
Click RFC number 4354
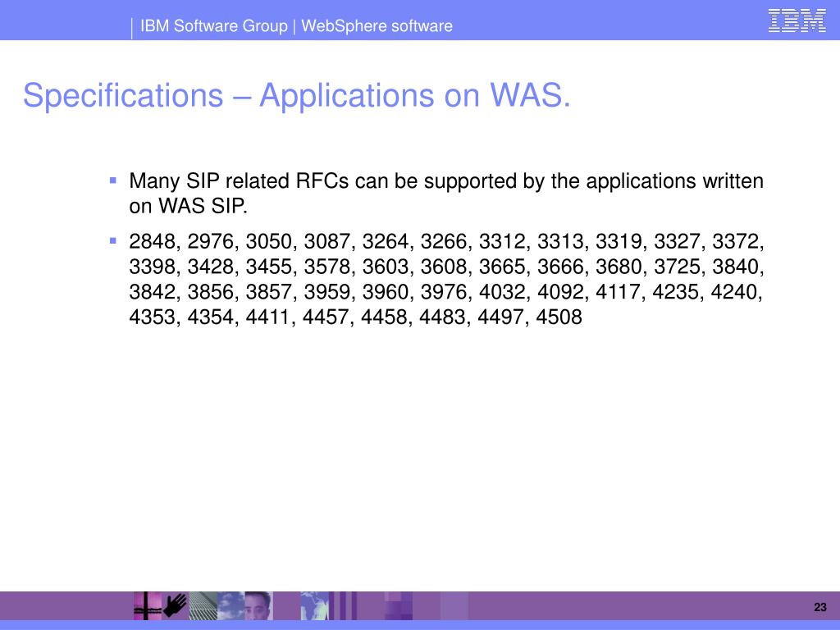click(211, 317)
